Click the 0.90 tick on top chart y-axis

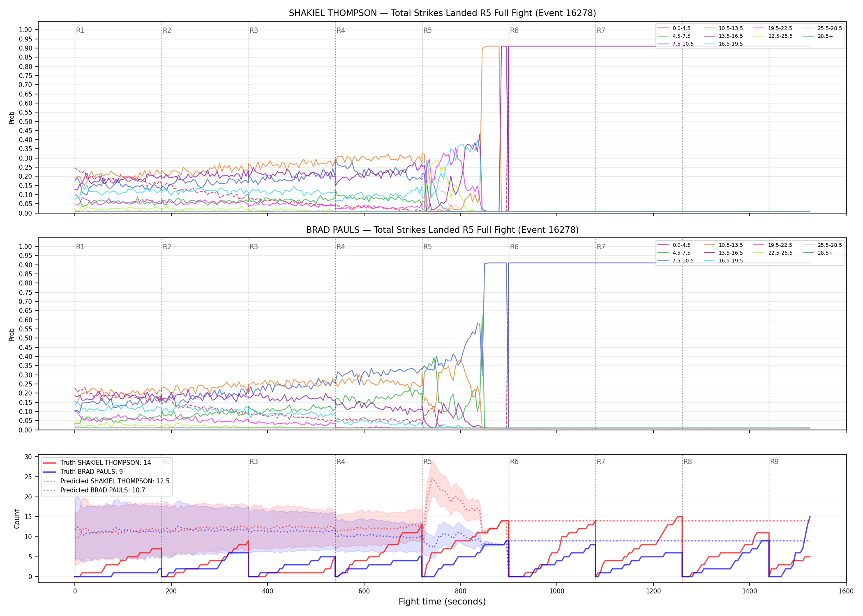pos(25,48)
